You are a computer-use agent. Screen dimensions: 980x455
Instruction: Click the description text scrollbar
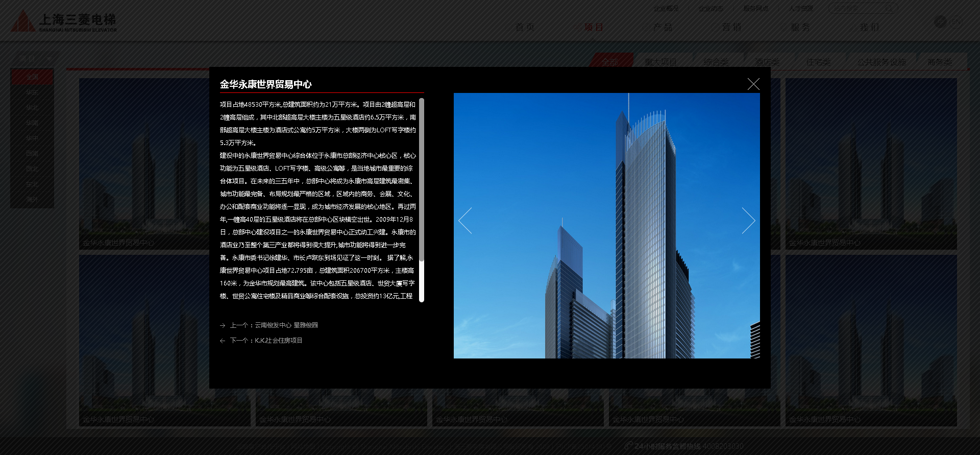click(422, 199)
